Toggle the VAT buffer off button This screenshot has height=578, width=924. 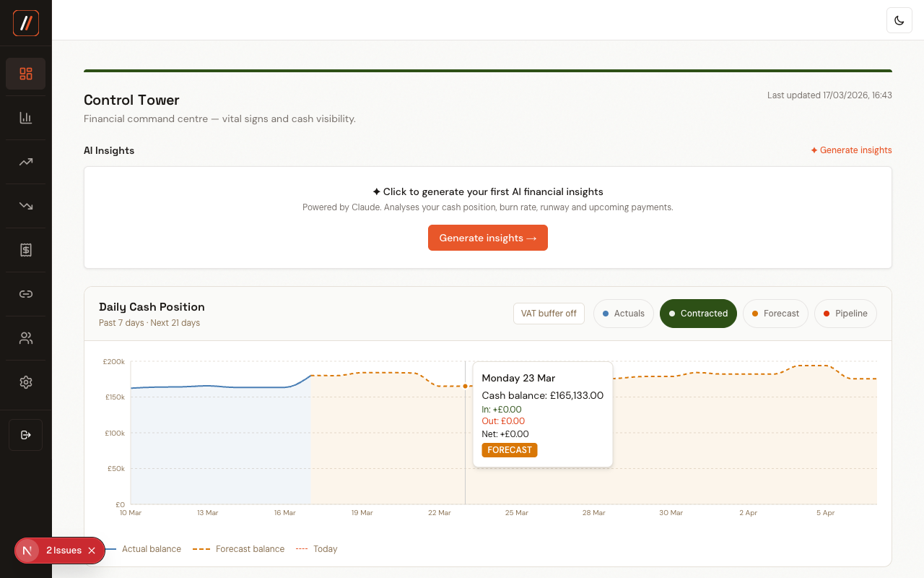[x=549, y=314]
